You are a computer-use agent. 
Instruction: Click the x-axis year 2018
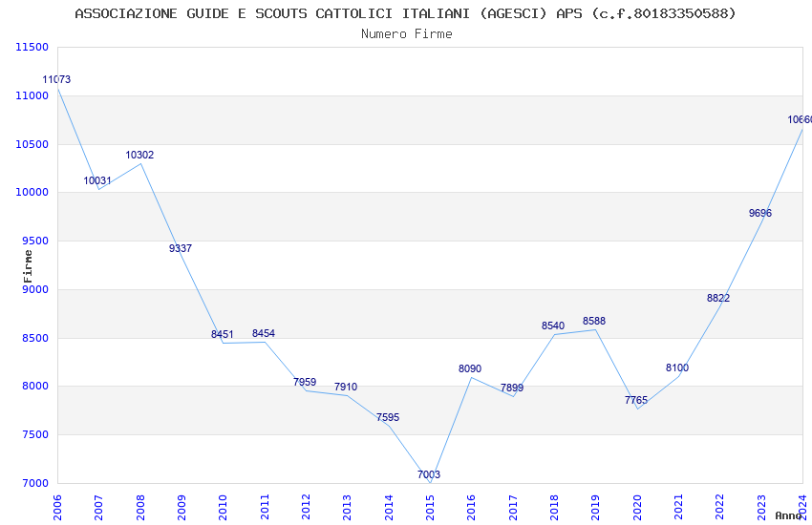pos(554,508)
